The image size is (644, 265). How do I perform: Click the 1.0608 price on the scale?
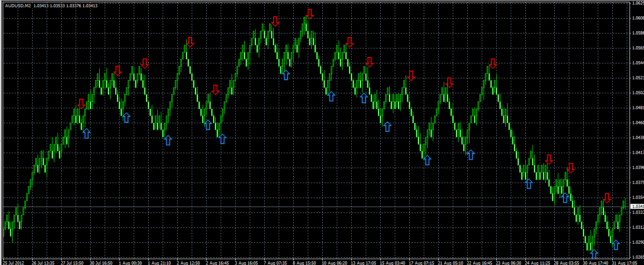[x=637, y=18]
